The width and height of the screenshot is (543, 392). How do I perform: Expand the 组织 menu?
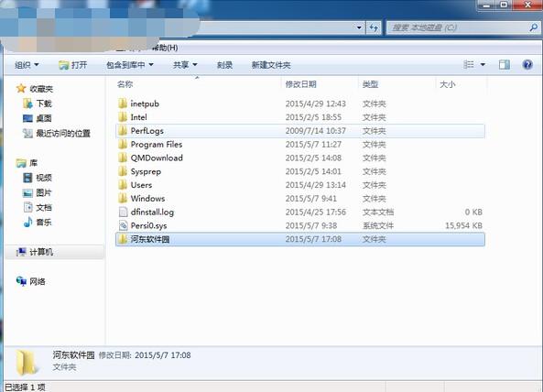[x=27, y=65]
